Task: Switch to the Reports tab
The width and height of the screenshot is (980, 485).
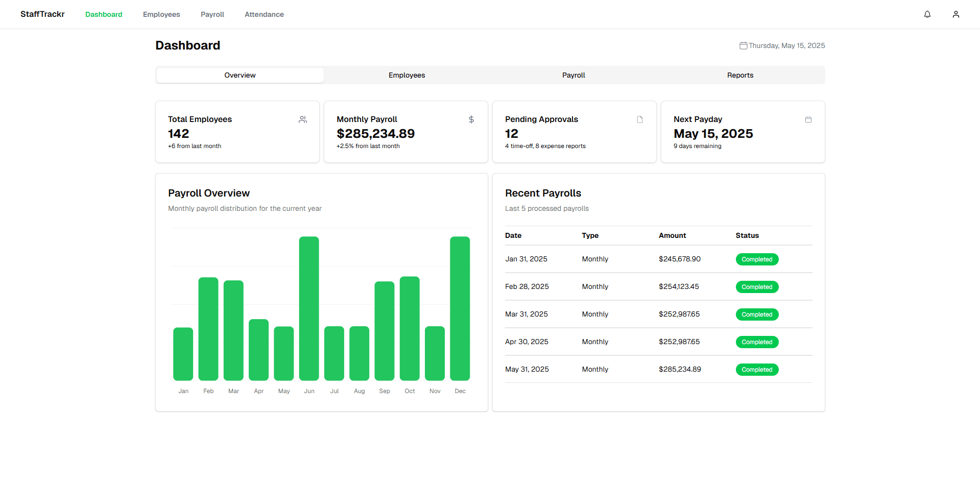Action: [x=740, y=75]
